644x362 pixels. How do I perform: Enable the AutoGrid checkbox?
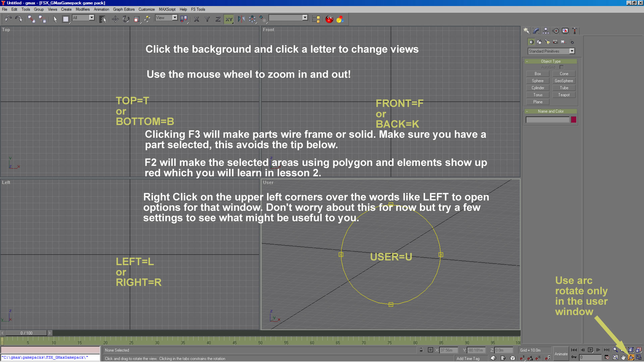(561, 67)
